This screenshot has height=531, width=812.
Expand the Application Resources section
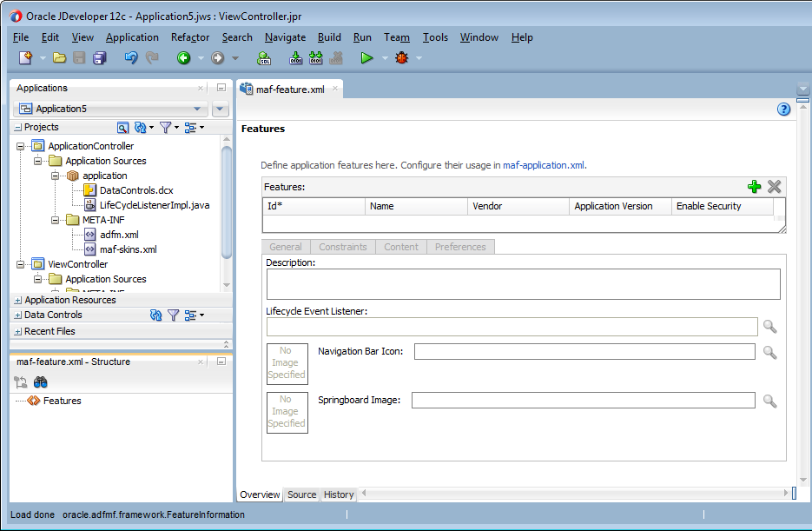click(18, 300)
